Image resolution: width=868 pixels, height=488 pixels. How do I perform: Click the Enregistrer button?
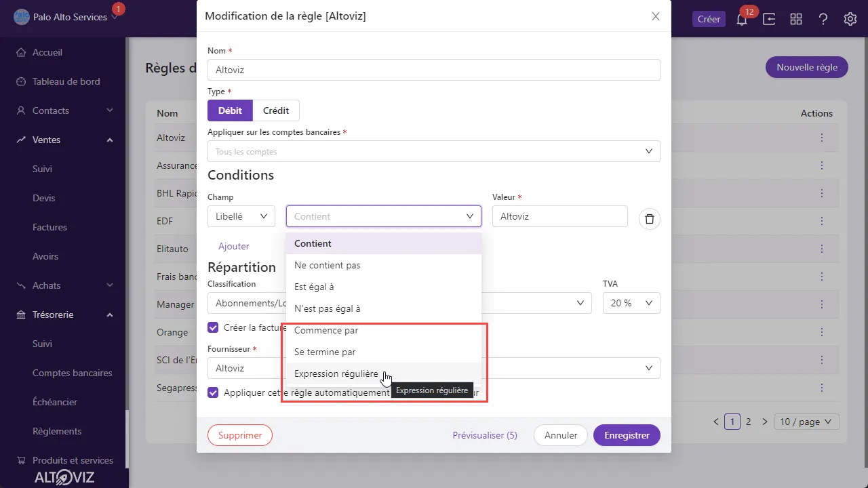click(627, 435)
